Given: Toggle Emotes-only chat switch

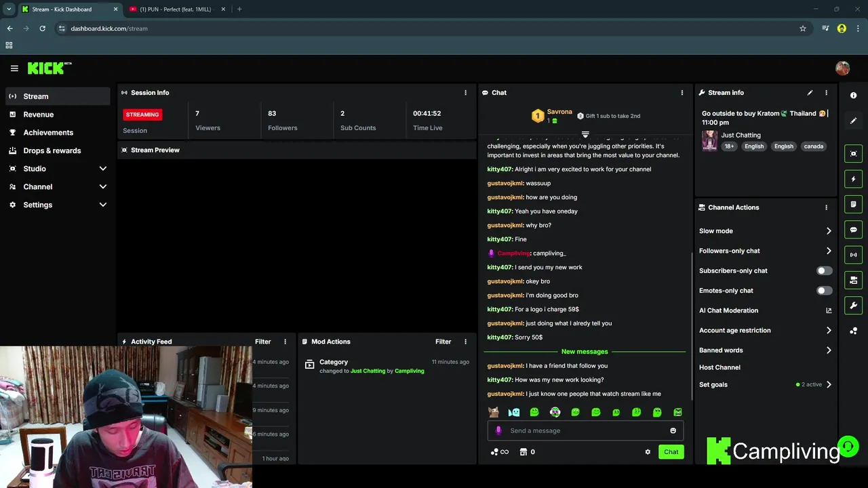Looking at the screenshot, I should 824,291.
